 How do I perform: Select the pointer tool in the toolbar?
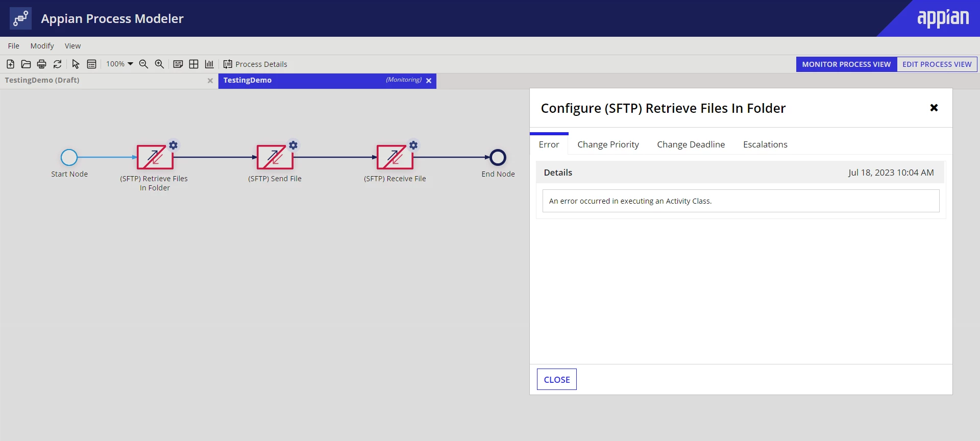click(76, 64)
